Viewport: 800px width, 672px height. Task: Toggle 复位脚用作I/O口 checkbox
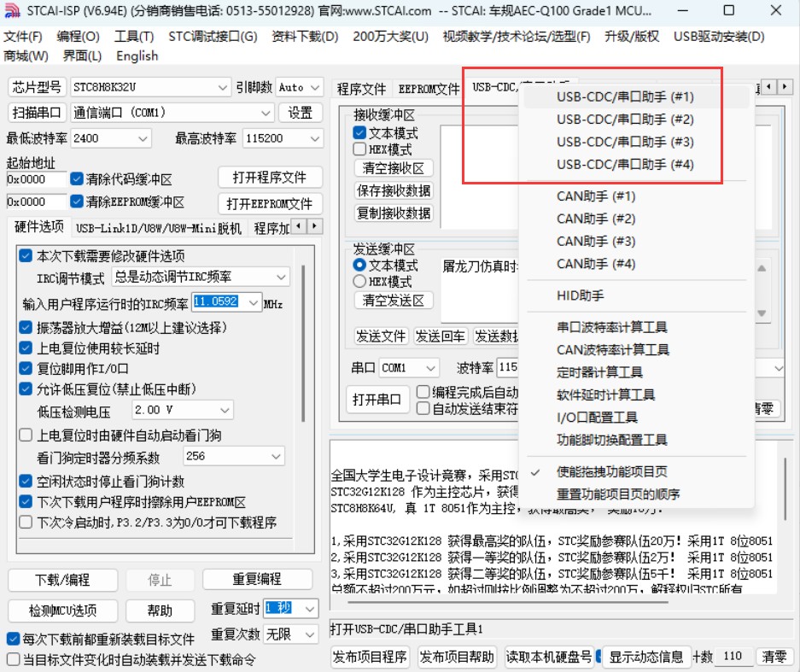coord(26,368)
